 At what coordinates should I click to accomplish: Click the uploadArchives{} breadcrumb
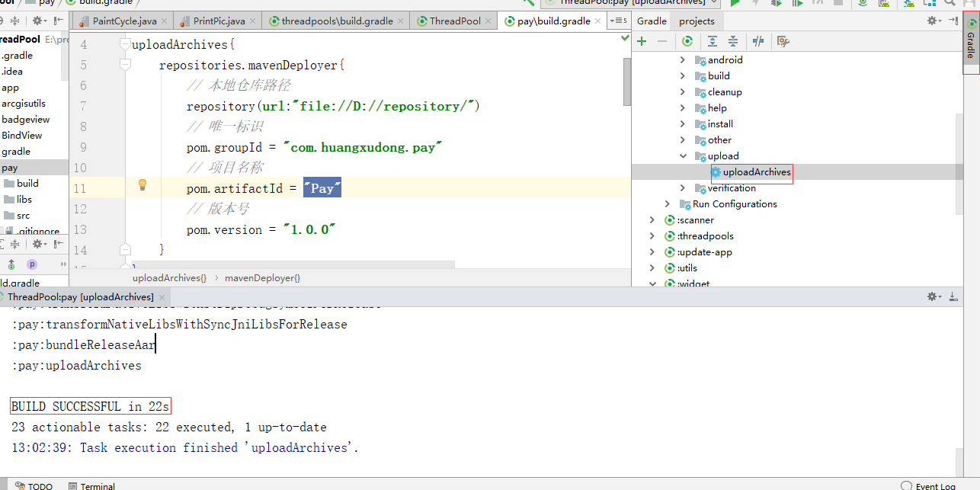[169, 278]
